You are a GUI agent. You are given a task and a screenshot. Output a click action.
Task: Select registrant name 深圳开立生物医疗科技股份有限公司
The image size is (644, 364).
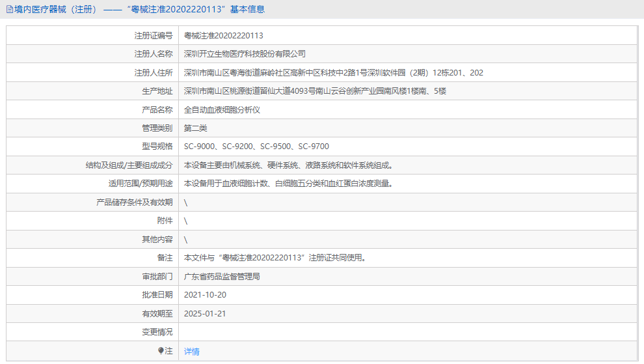pyautogui.click(x=245, y=54)
